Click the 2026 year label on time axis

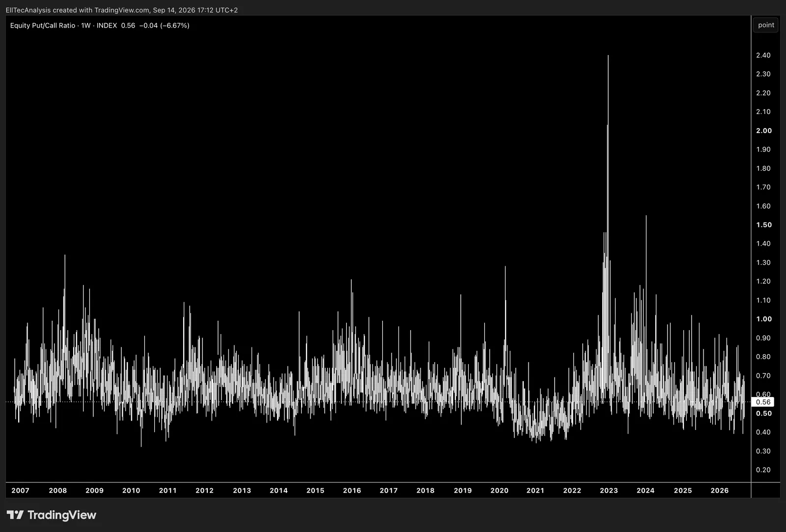tap(720, 490)
